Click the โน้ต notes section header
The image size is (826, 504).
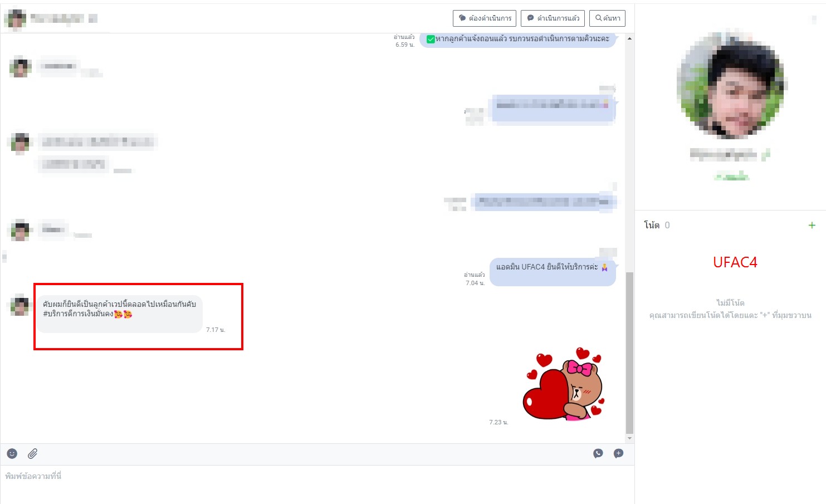[652, 226]
